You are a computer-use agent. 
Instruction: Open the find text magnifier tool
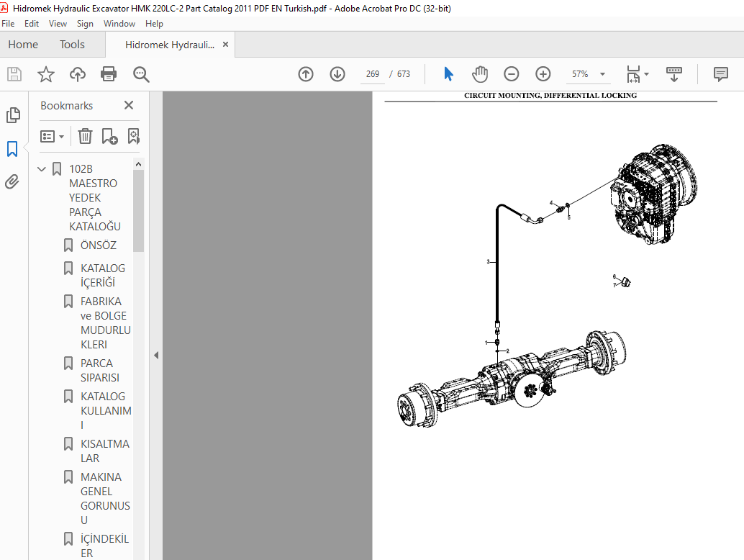coord(141,74)
